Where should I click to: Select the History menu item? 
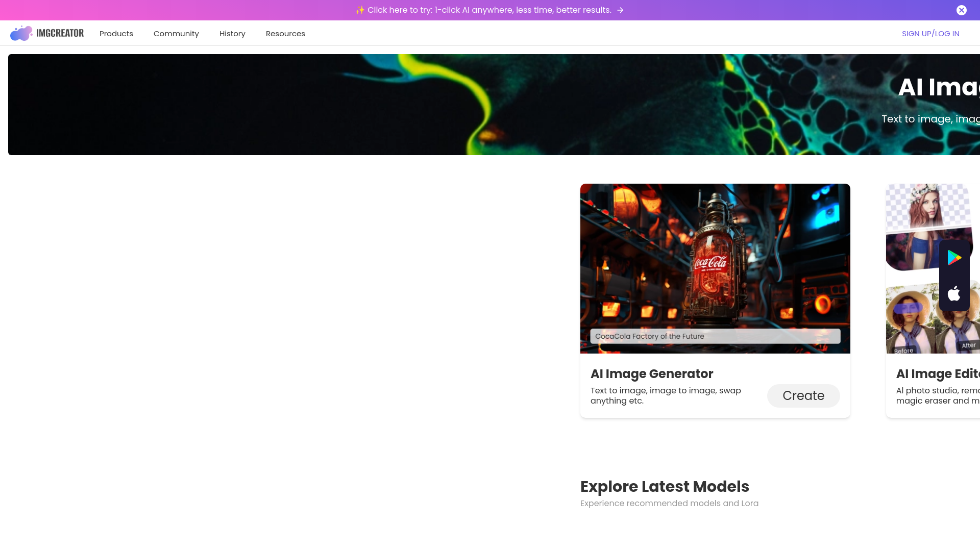(x=232, y=33)
